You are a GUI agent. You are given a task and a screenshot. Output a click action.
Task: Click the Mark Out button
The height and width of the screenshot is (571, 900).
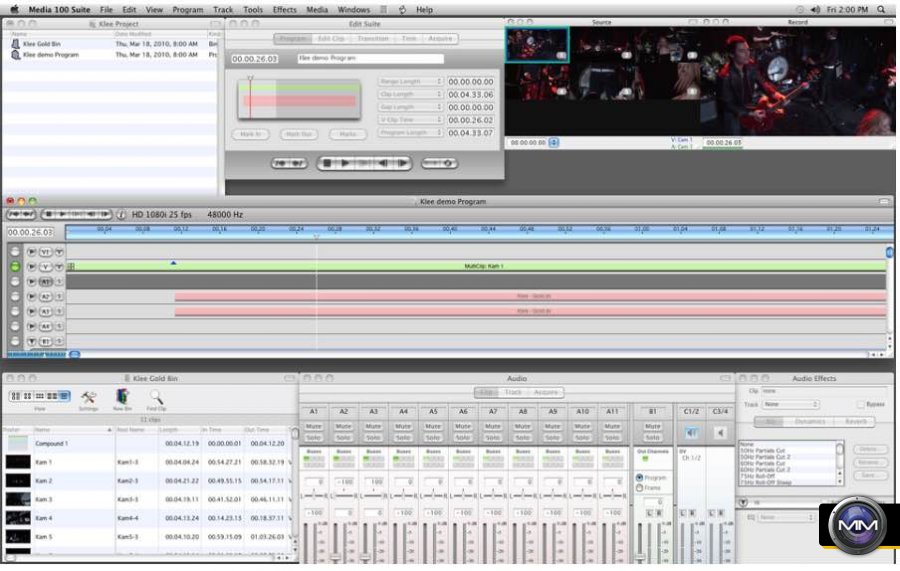pos(298,134)
